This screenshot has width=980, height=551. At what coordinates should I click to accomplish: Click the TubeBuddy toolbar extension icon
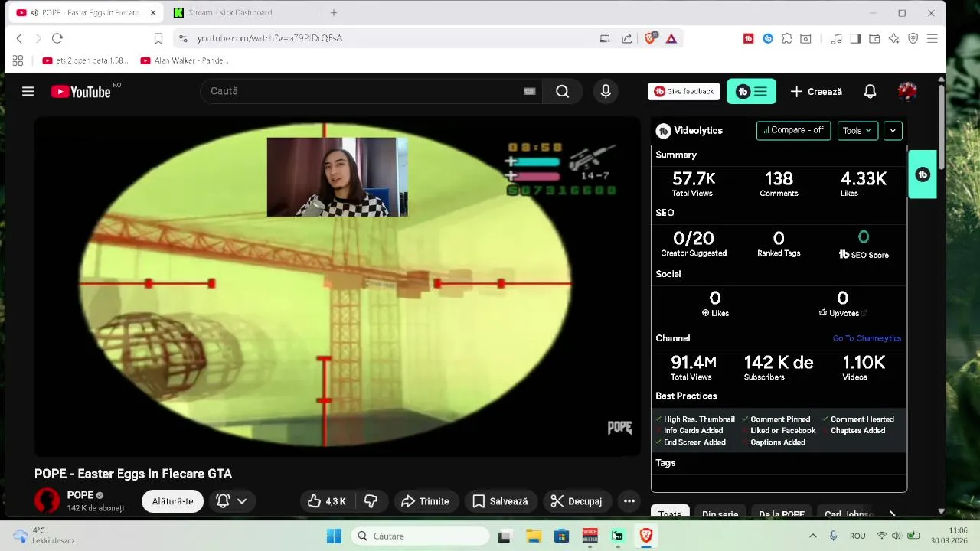pyautogui.click(x=748, y=38)
